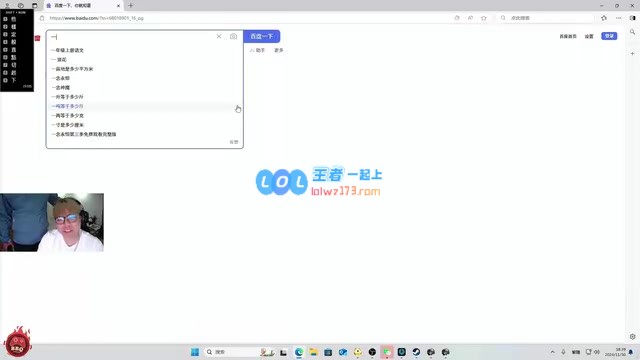Click the lock icon in the address bar
This screenshot has height=360, width=640.
42,18
